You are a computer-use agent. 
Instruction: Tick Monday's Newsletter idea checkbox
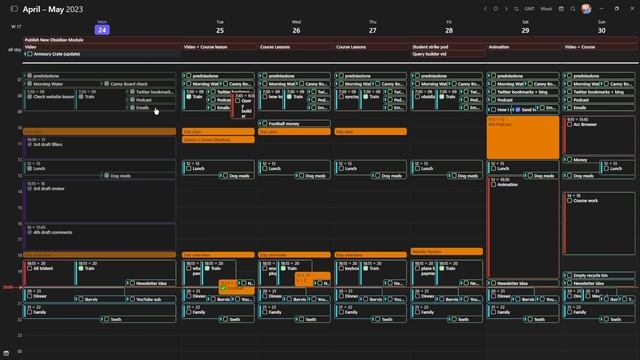(x=132, y=283)
